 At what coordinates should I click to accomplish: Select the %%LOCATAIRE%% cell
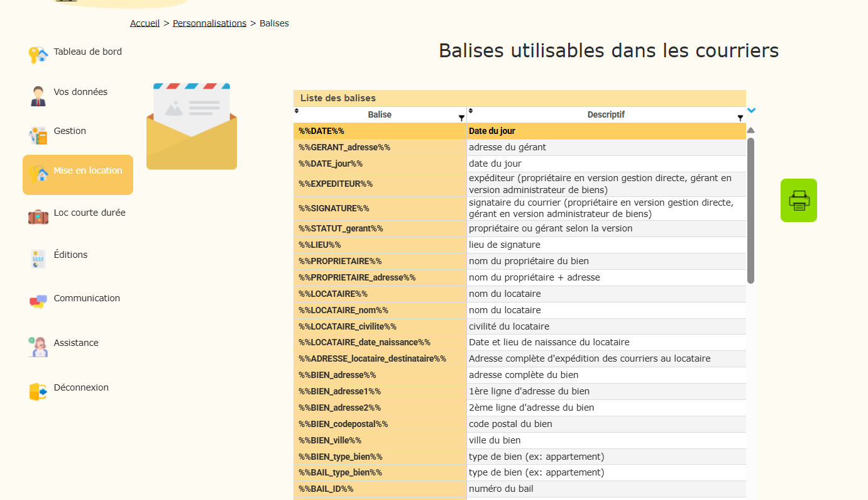380,294
